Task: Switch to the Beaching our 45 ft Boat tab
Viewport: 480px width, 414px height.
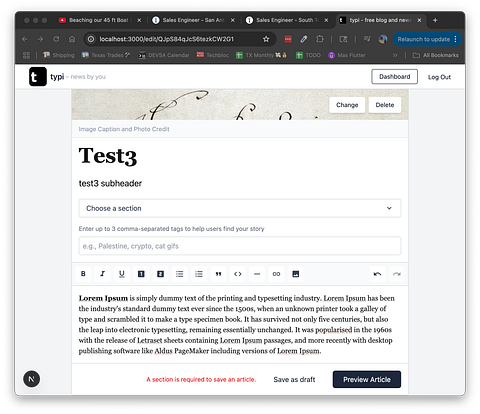Action: point(100,20)
